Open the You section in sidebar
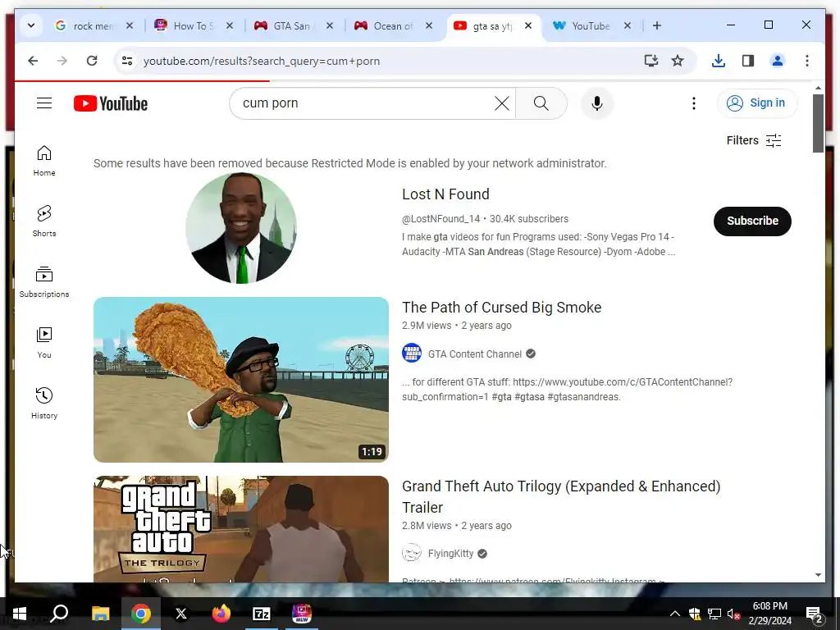Image resolution: width=840 pixels, height=630 pixels. (44, 342)
